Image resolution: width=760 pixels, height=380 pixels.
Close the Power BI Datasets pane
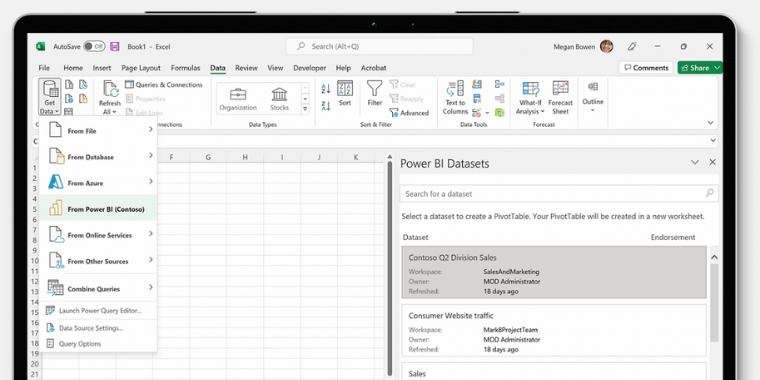click(712, 162)
